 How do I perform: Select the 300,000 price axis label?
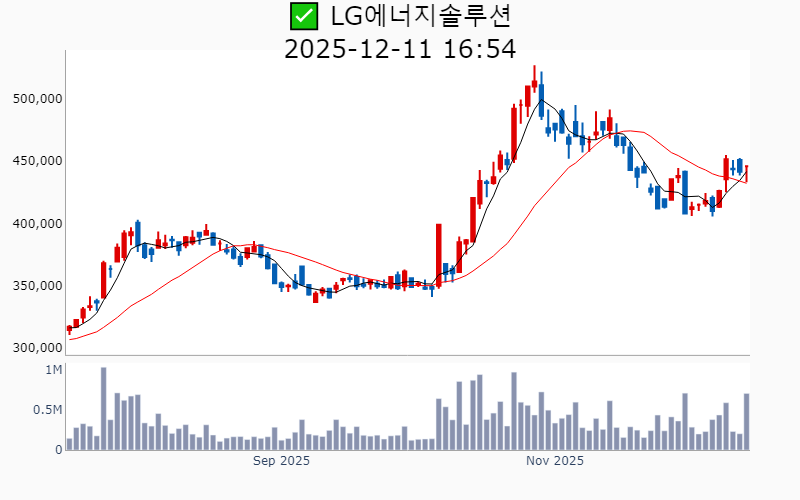pyautogui.click(x=37, y=348)
